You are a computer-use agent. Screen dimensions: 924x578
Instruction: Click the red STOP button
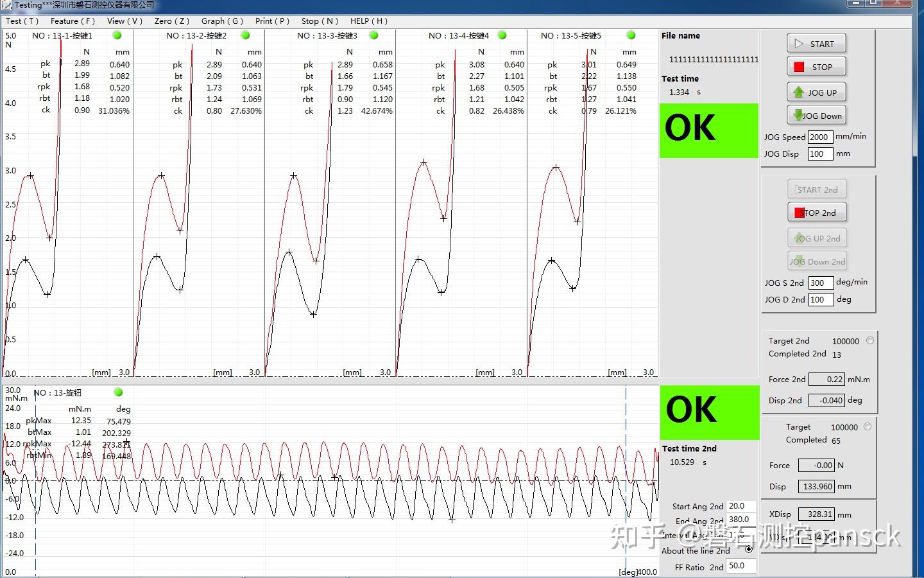click(816, 67)
